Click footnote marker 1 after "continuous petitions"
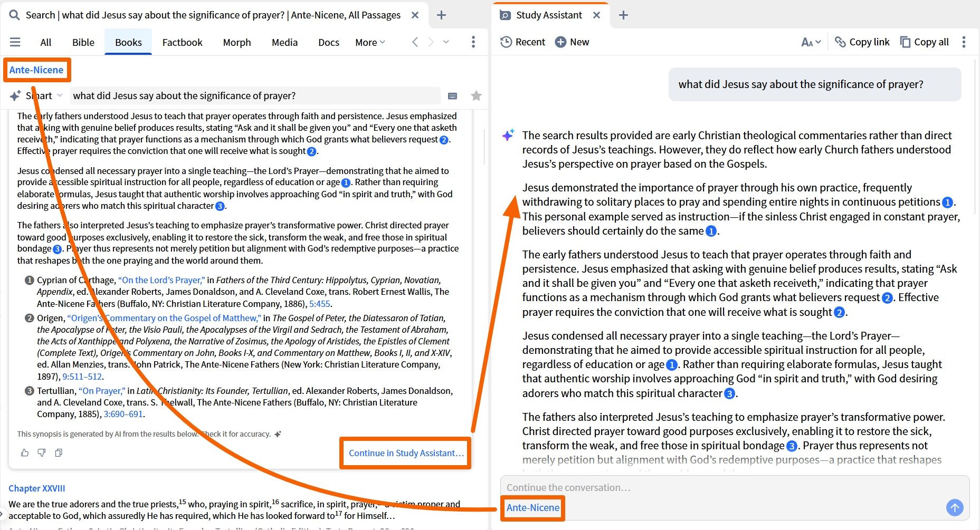The image size is (980, 530). [947, 203]
